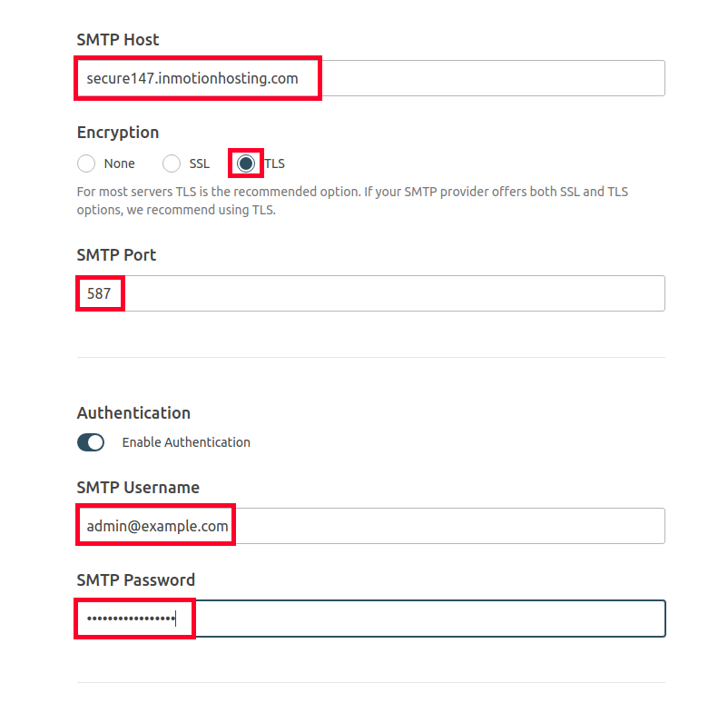Disable the Enable Authentication toggle switch

[x=91, y=442]
